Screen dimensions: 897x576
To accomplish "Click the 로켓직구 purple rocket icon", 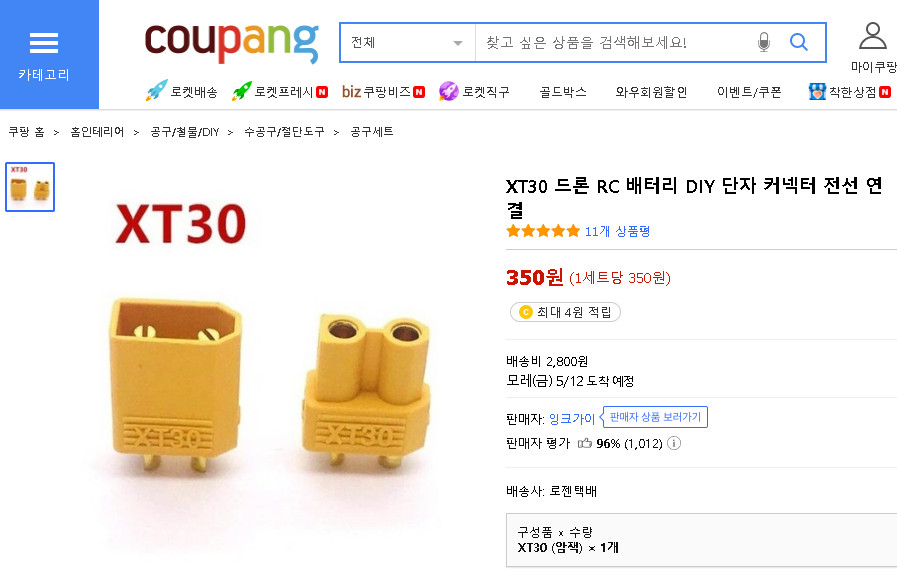I will (448, 91).
